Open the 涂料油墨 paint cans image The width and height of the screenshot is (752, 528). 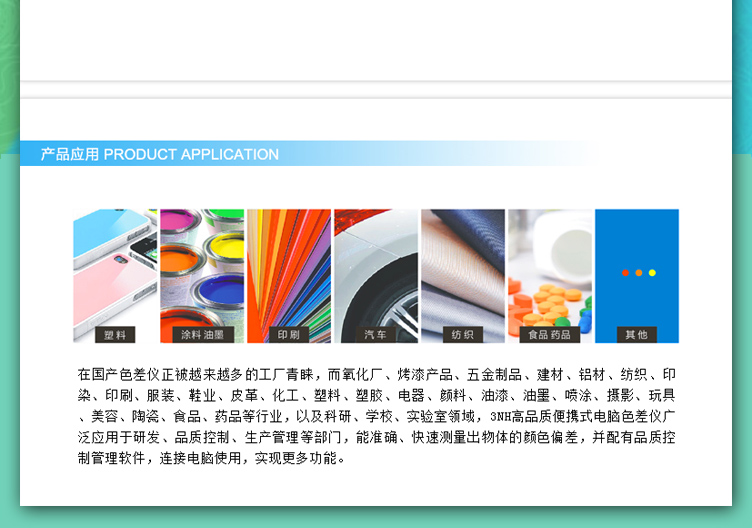coord(202,276)
